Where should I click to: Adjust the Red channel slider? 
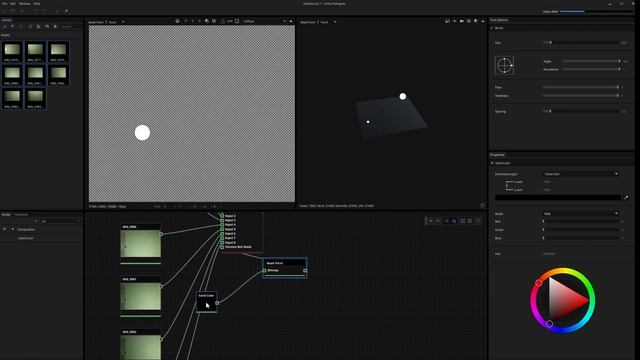pos(581,221)
